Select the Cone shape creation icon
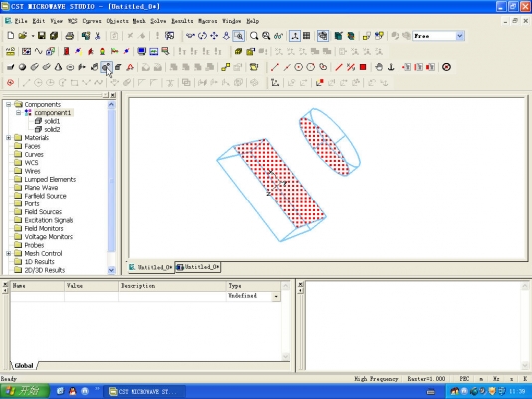532x399 pixels. pyautogui.click(x=58, y=67)
